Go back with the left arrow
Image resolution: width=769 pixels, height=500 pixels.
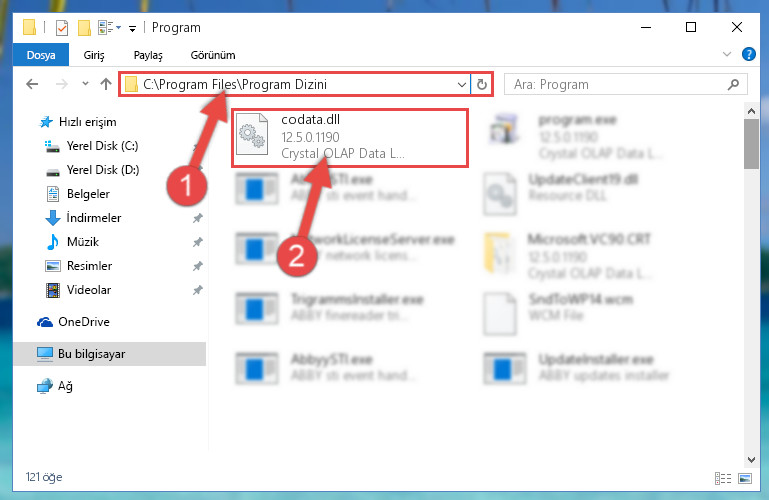pyautogui.click(x=32, y=84)
